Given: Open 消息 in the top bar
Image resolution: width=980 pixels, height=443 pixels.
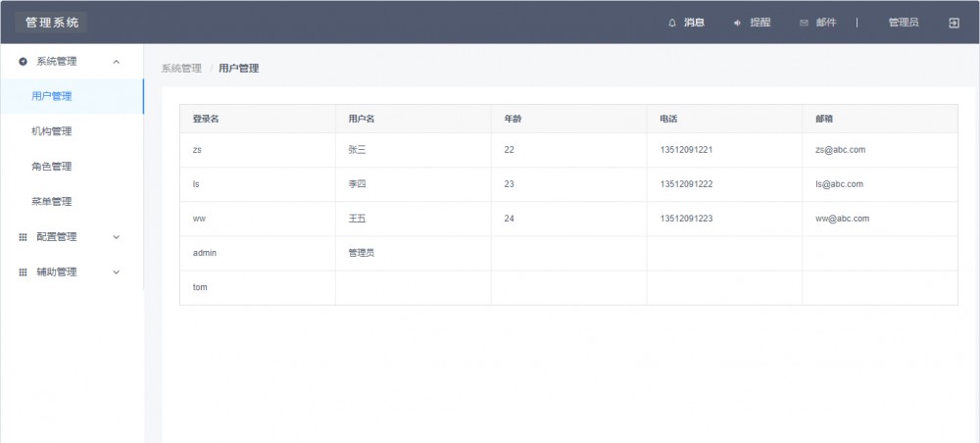Looking at the screenshot, I should [x=694, y=23].
